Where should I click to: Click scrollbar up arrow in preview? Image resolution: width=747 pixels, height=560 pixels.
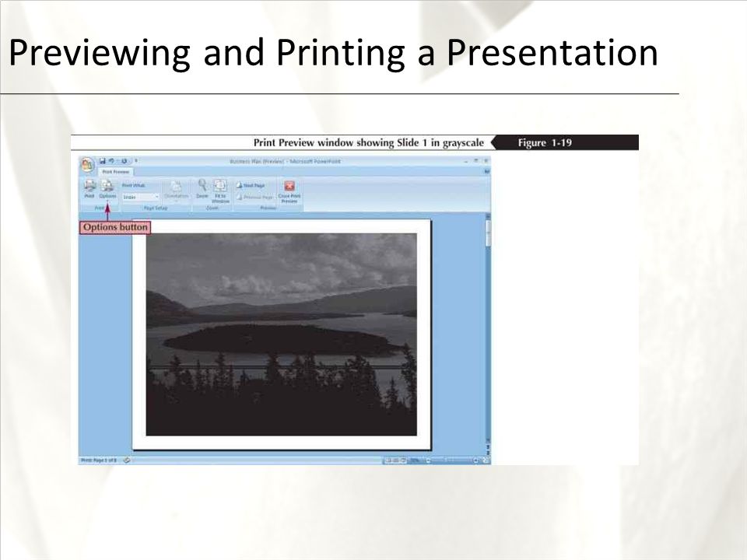click(488, 216)
